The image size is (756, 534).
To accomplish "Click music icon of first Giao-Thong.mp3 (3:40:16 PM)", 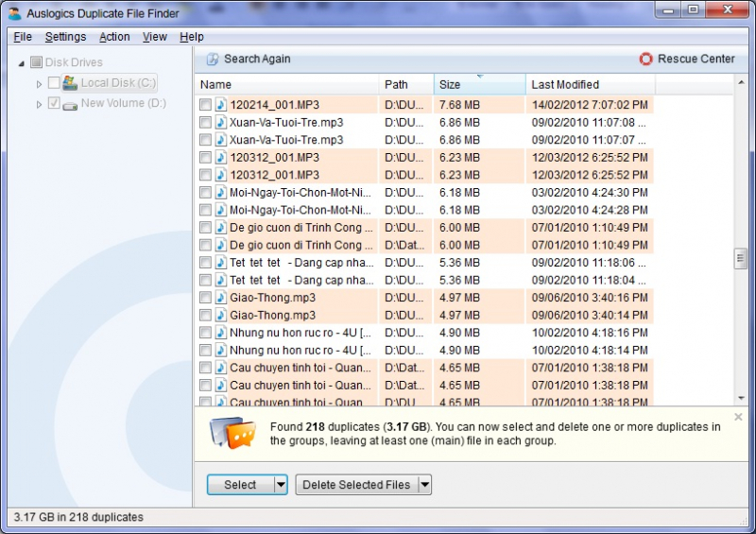I will [221, 298].
